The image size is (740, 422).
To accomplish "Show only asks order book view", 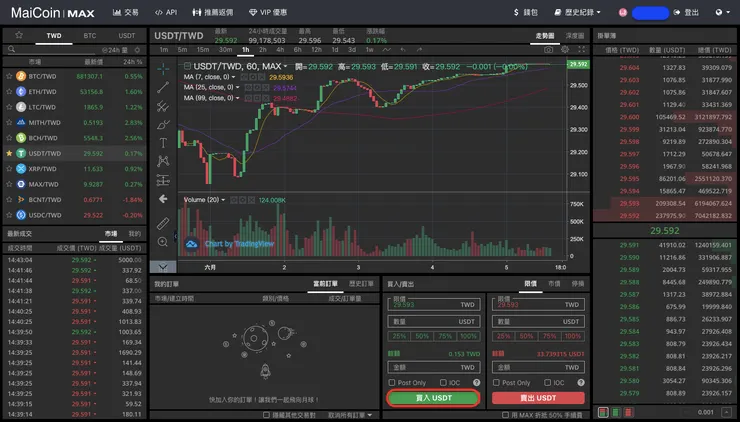I will pos(629,412).
